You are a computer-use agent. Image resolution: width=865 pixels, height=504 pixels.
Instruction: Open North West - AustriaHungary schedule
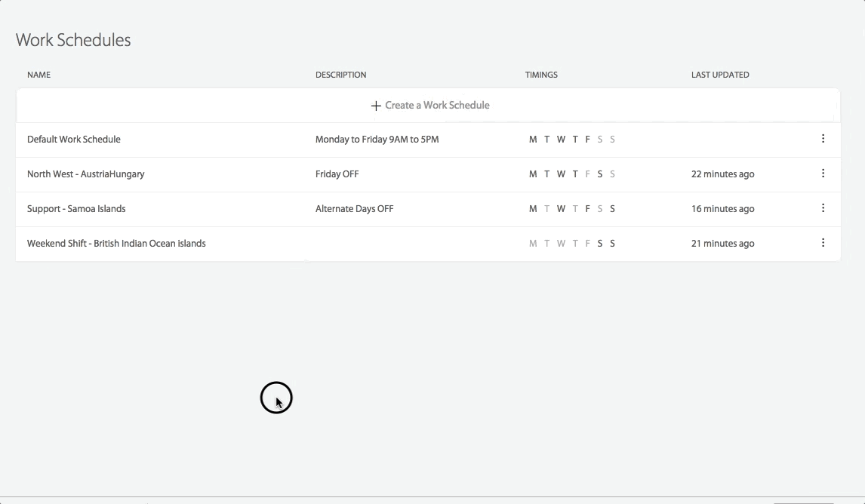pyautogui.click(x=86, y=174)
